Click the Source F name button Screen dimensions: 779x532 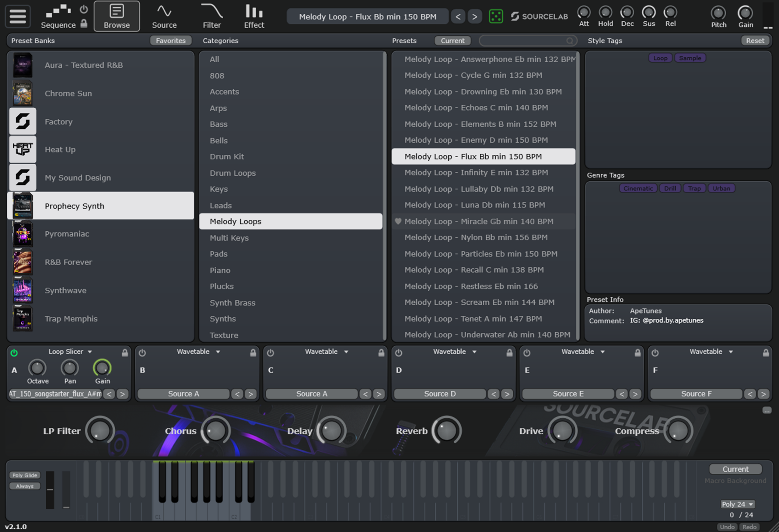pos(696,394)
